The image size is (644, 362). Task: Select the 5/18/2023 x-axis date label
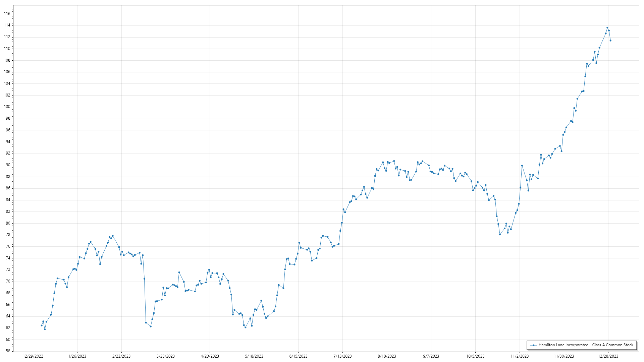point(254,356)
